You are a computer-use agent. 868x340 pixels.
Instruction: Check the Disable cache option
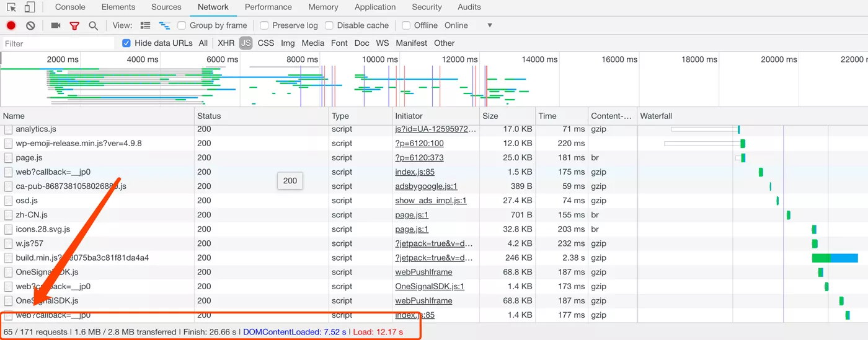pyautogui.click(x=329, y=25)
